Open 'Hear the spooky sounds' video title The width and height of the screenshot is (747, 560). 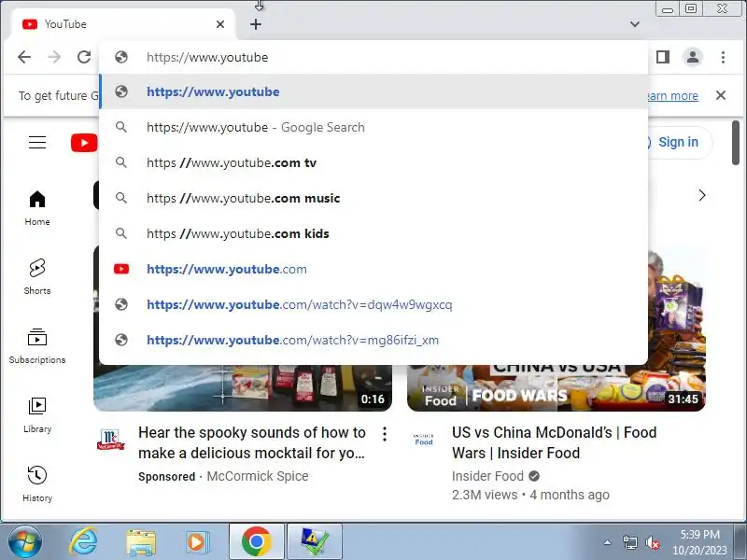[252, 442]
